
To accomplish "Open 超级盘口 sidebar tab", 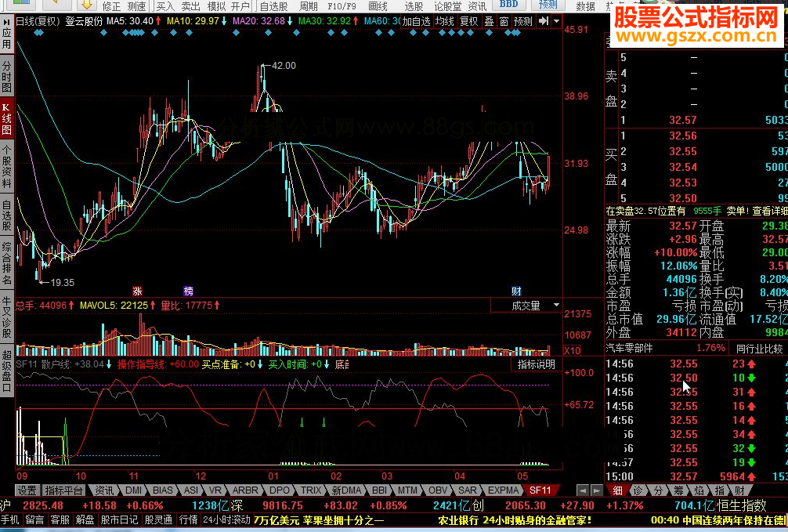I will click(x=6, y=371).
